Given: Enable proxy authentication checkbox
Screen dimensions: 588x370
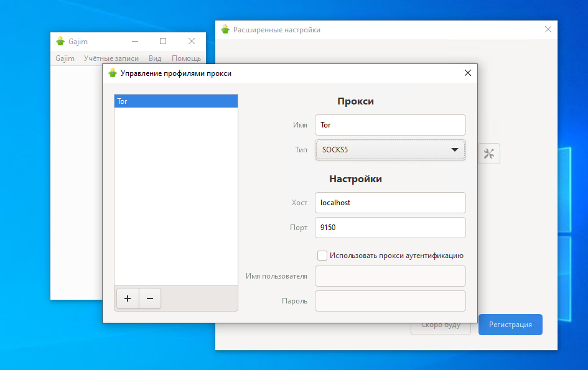Looking at the screenshot, I should (322, 255).
